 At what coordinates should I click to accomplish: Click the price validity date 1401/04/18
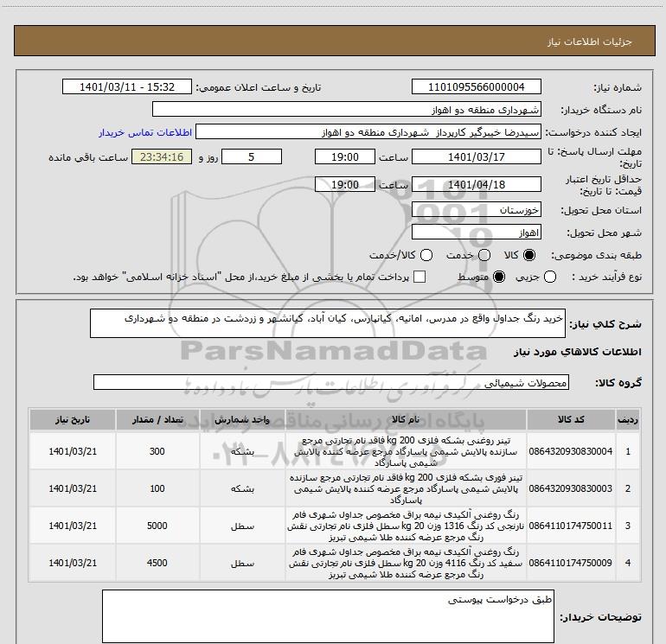(x=476, y=184)
